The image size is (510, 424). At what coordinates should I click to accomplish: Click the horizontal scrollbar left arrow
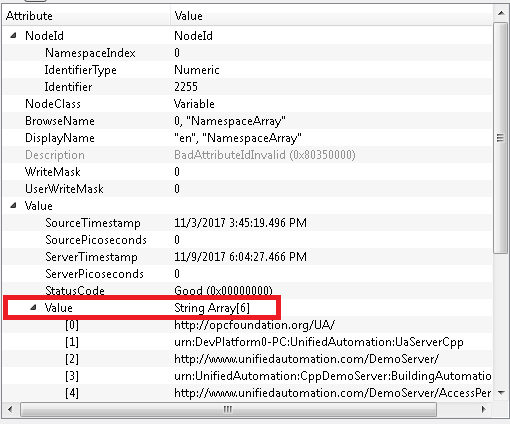click(10, 409)
